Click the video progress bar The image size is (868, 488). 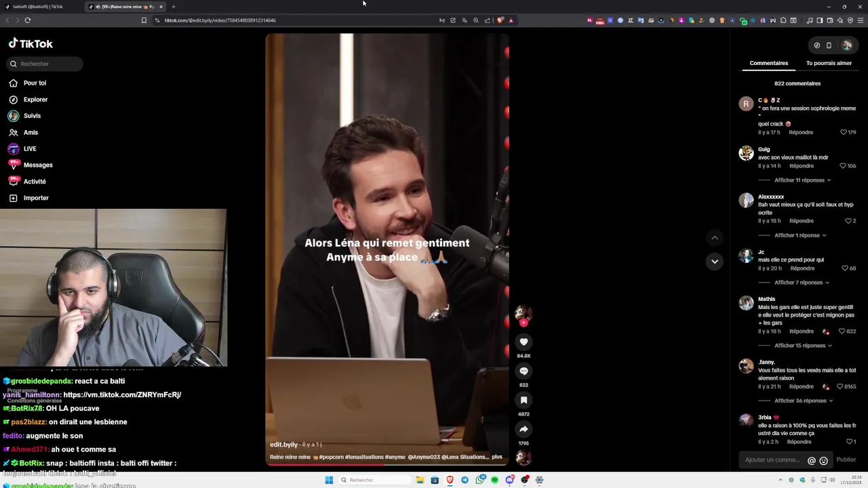coord(387,464)
